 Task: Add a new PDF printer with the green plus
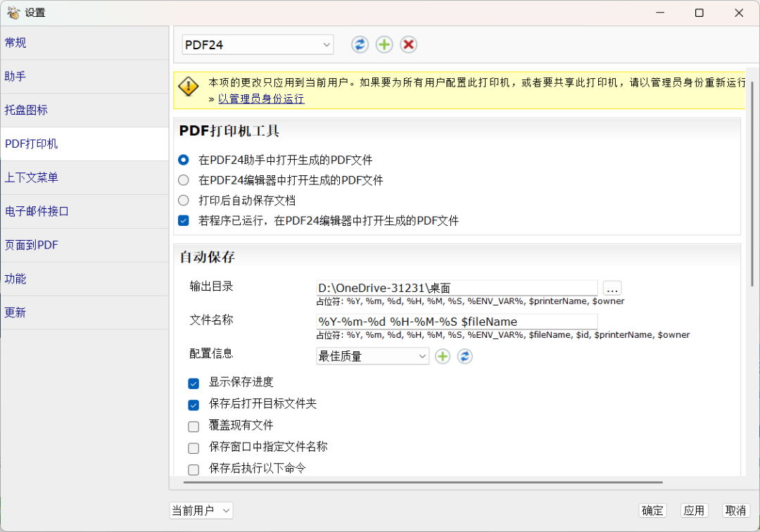(384, 44)
